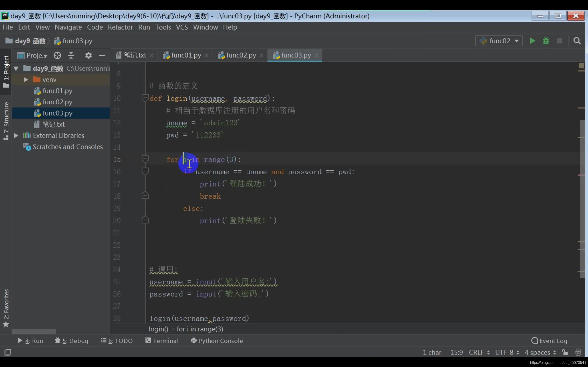The width and height of the screenshot is (588, 367).
Task: Expand External Libraries node
Action: [x=16, y=135]
